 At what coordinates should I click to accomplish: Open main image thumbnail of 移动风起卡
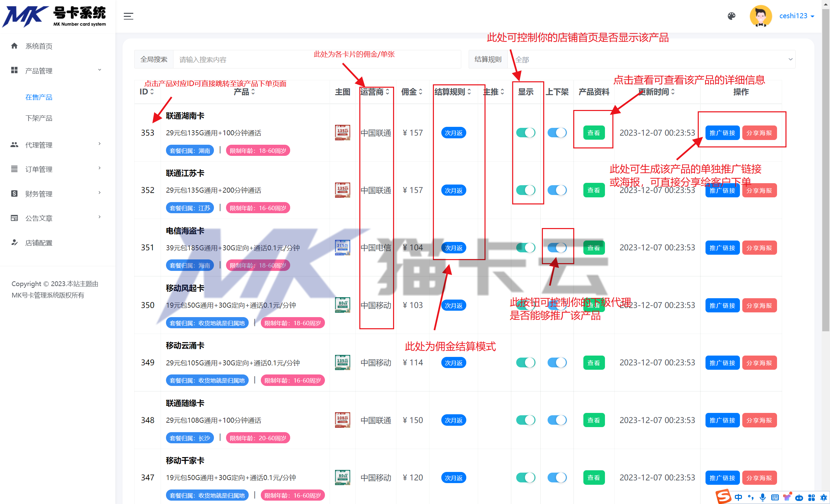pos(342,305)
